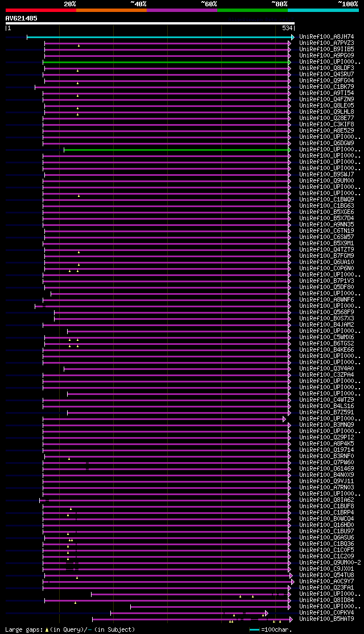Choose the UniRef100_B3MNQ9 row label
The image size is (364, 634).
(x=327, y=425)
